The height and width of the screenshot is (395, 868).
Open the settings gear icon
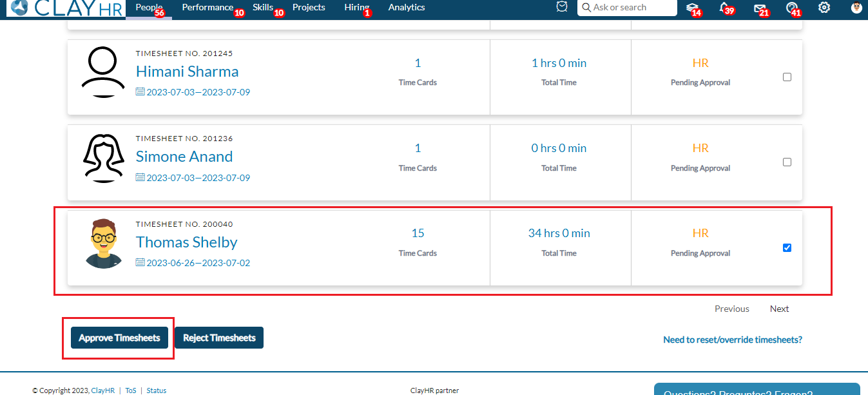[824, 8]
